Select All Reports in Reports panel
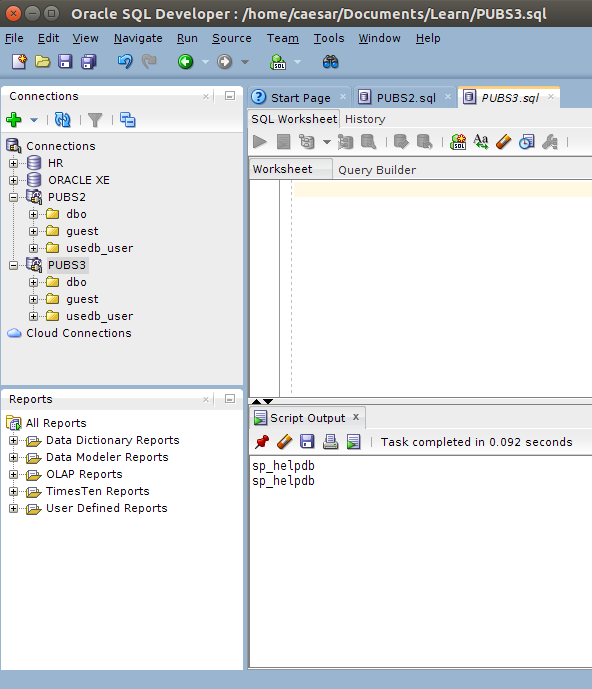Image resolution: width=592 pixels, height=689 pixels. (x=56, y=423)
